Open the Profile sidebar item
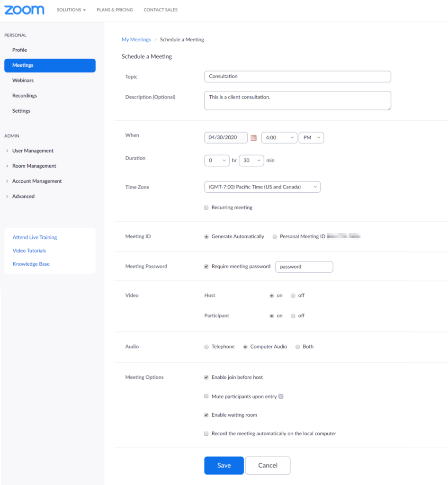This screenshot has height=485, width=448. tap(20, 50)
